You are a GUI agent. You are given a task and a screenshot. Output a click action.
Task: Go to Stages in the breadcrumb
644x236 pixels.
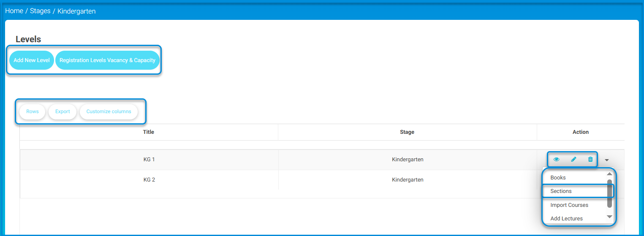pyautogui.click(x=40, y=11)
